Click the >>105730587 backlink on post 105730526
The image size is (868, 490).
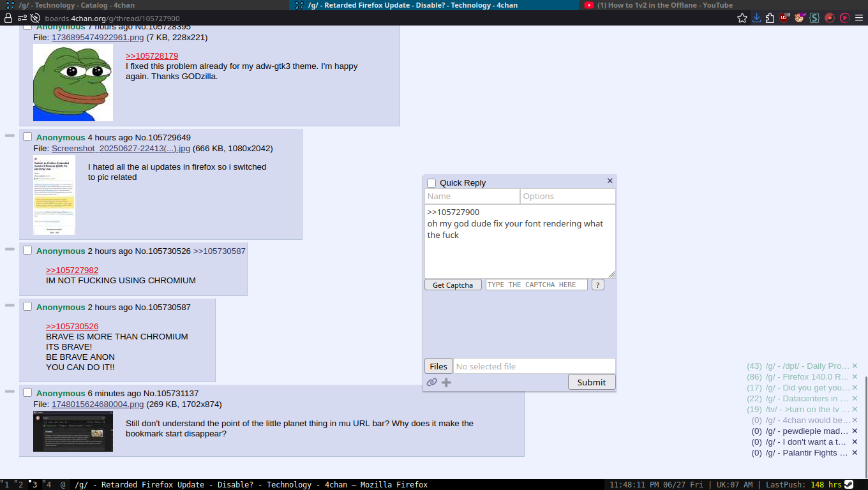220,251
